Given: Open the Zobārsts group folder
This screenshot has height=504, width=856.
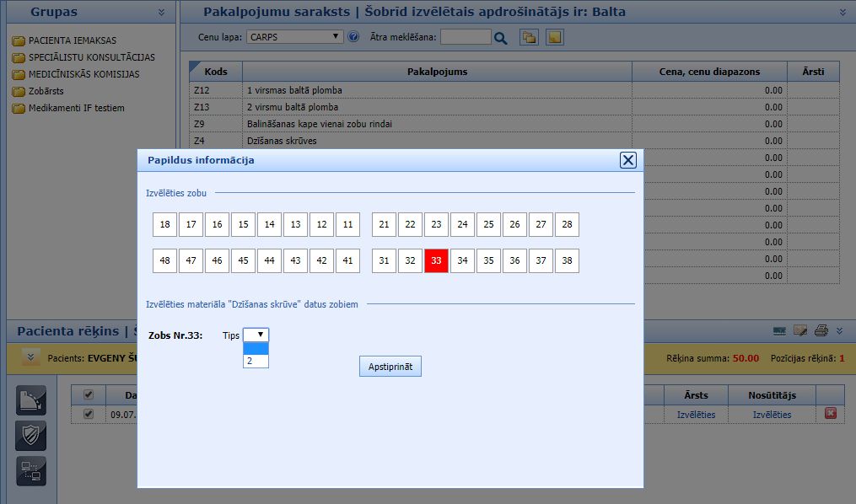Looking at the screenshot, I should pos(46,91).
